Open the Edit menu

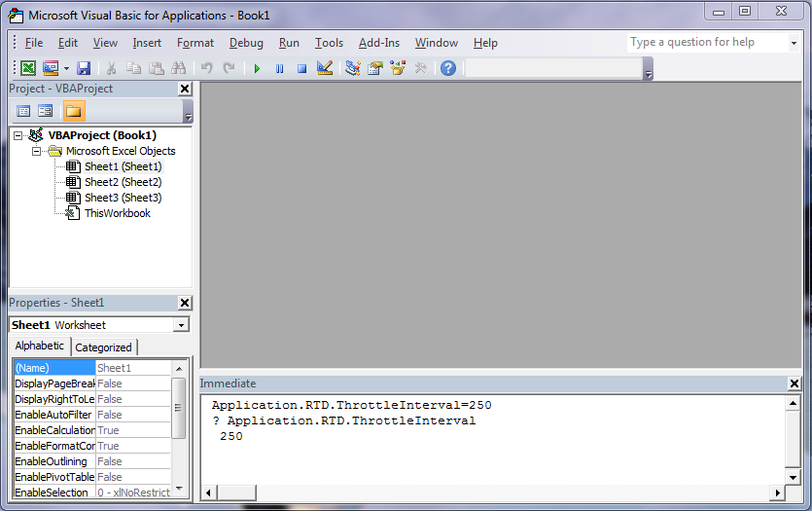tap(68, 43)
